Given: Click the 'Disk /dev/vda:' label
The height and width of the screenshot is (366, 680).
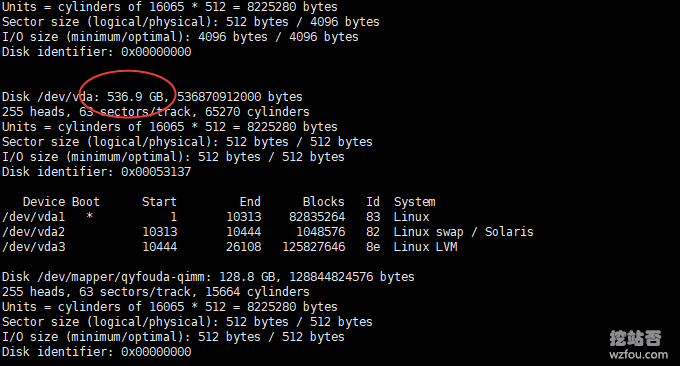Looking at the screenshot, I should click(51, 97).
